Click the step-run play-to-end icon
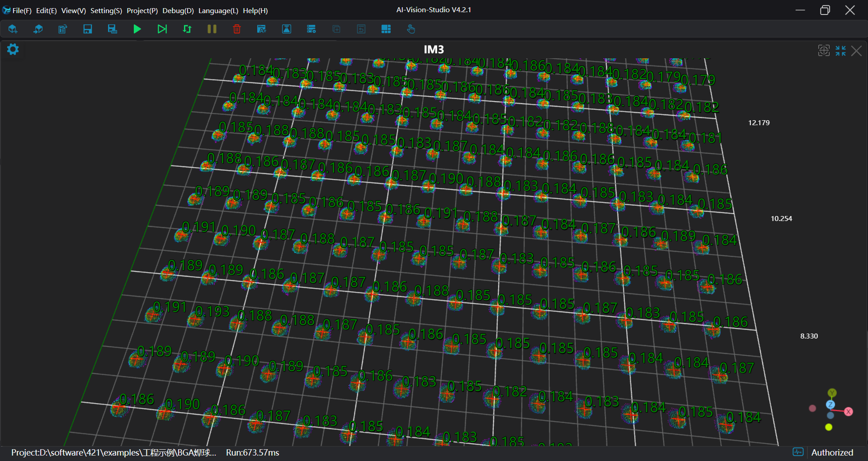868x461 pixels. pos(162,29)
